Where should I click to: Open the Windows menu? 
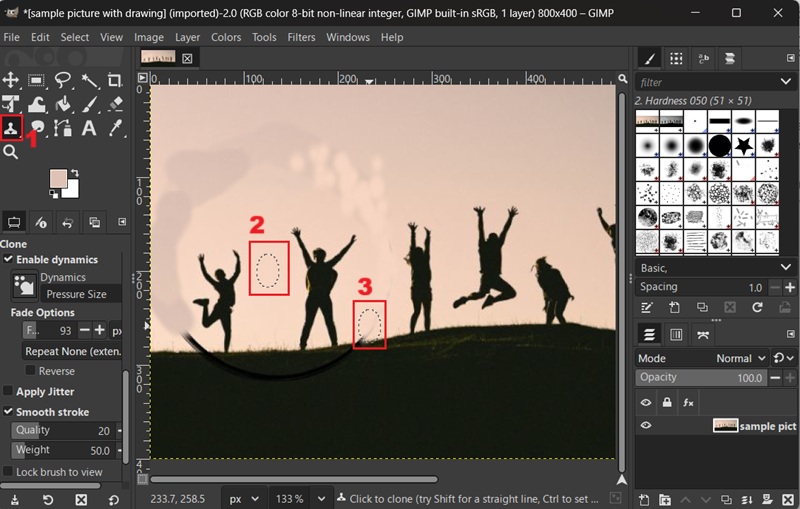click(348, 37)
